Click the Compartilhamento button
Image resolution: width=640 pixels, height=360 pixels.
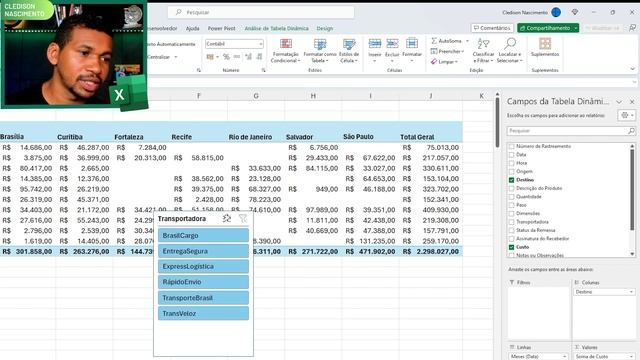[x=545, y=28]
